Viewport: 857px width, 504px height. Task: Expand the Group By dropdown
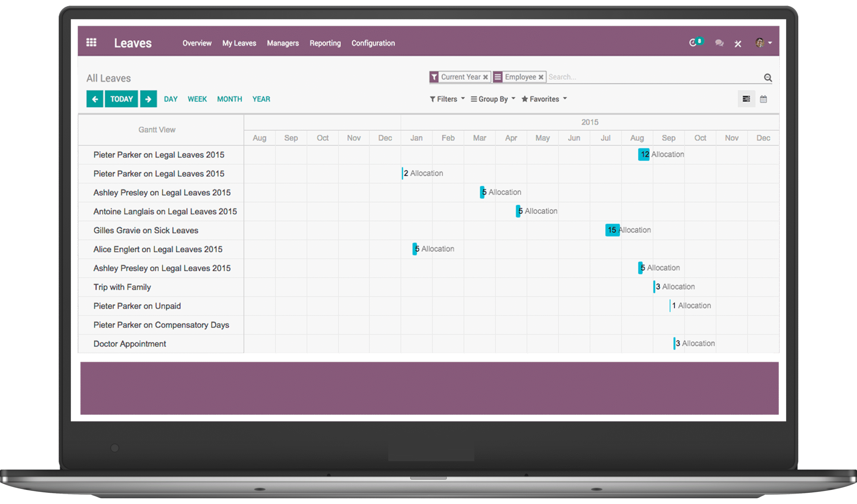493,99
